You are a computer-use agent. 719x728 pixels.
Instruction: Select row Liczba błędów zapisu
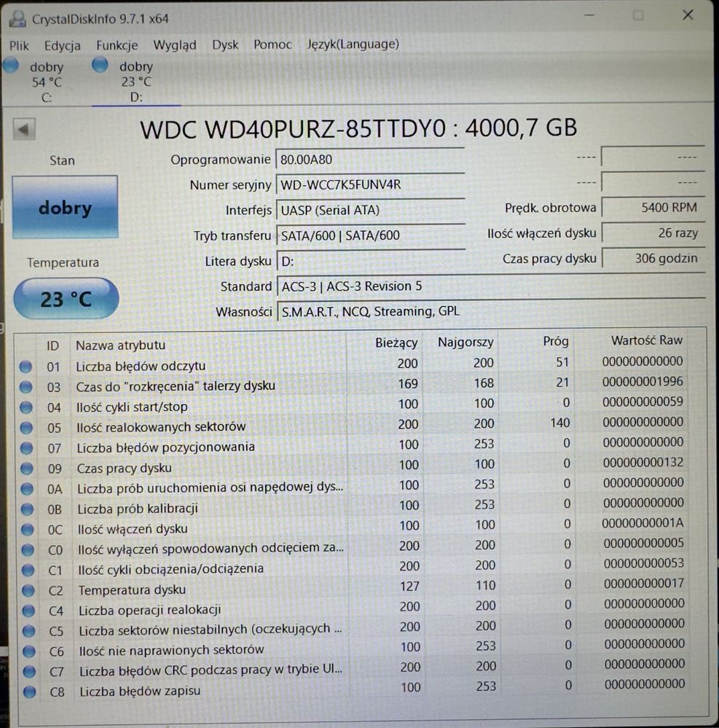(x=355, y=689)
